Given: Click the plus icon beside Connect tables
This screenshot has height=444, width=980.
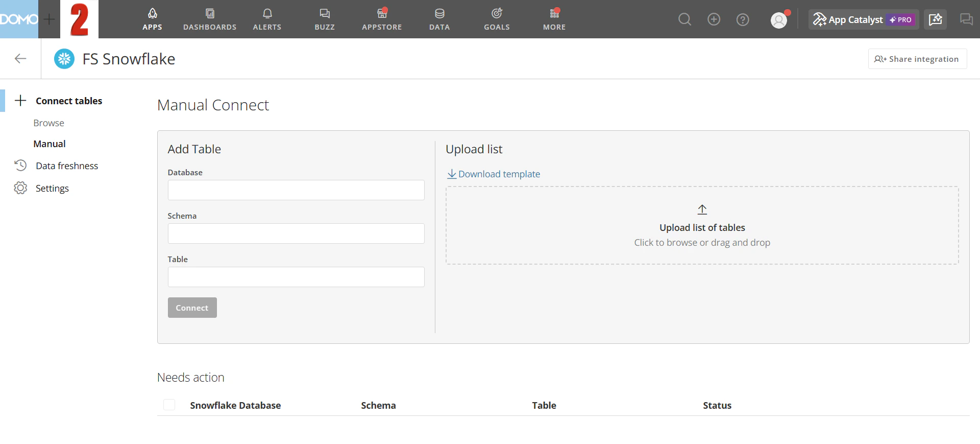Looking at the screenshot, I should point(20,101).
